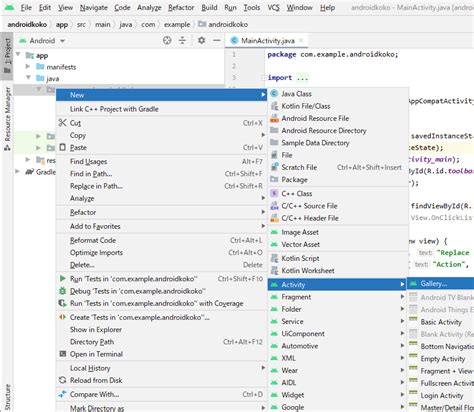Click the C/C++ Source File icon

point(274,206)
